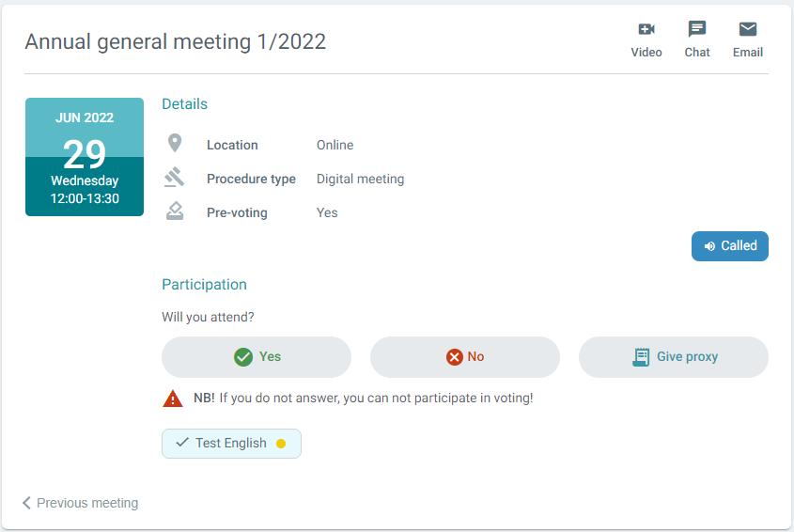Click the Called status button
Image resolution: width=794 pixels, height=532 pixels.
(x=730, y=246)
